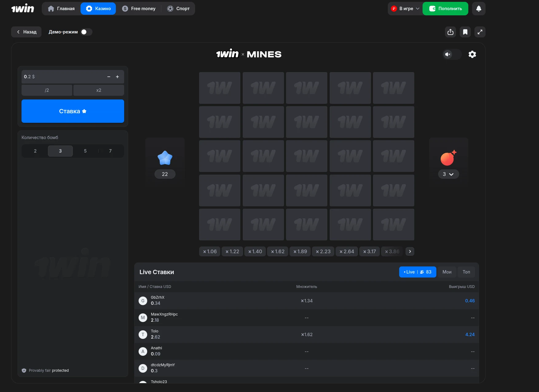Toggle the sound mute switch
This screenshot has width=539, height=392.
452,54
